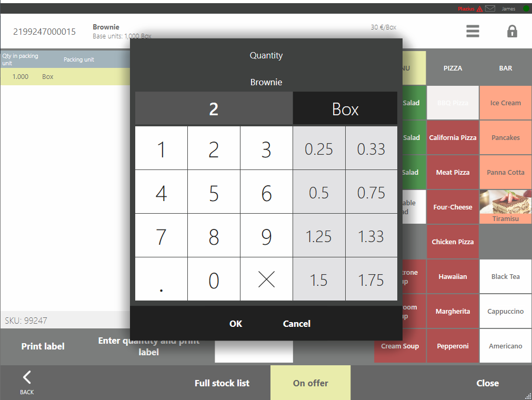The image size is (532, 400).
Task: Click Cancel in the Quantity dialog
Action: coord(296,324)
